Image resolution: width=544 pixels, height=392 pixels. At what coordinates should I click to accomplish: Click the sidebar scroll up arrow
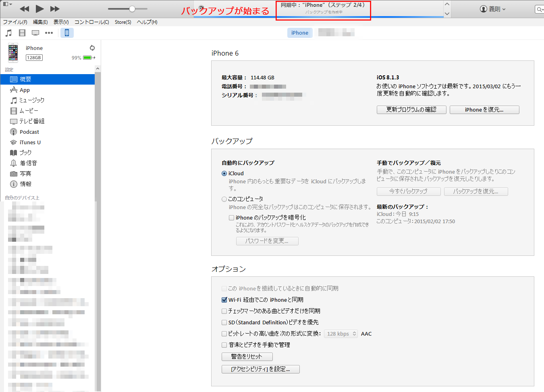tap(98, 69)
